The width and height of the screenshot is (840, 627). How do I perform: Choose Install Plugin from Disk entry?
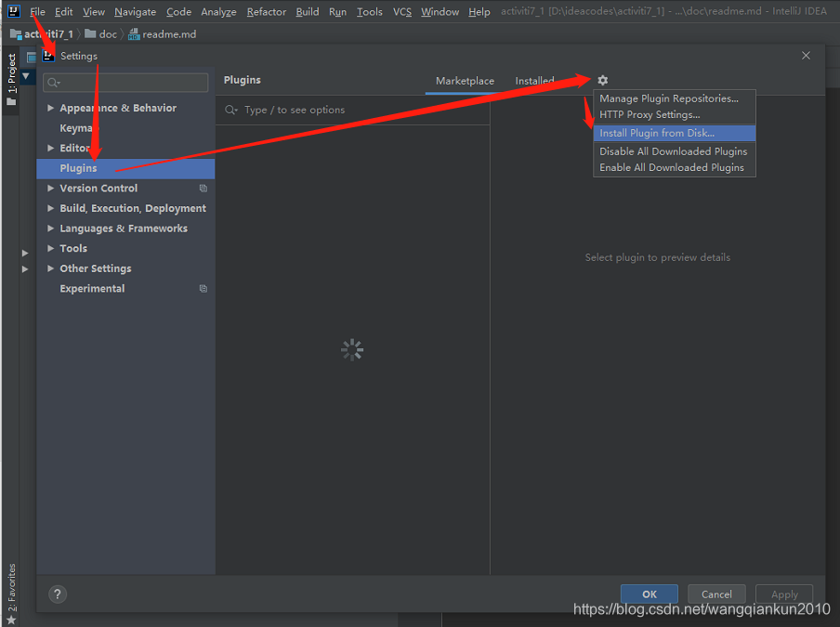pos(674,133)
